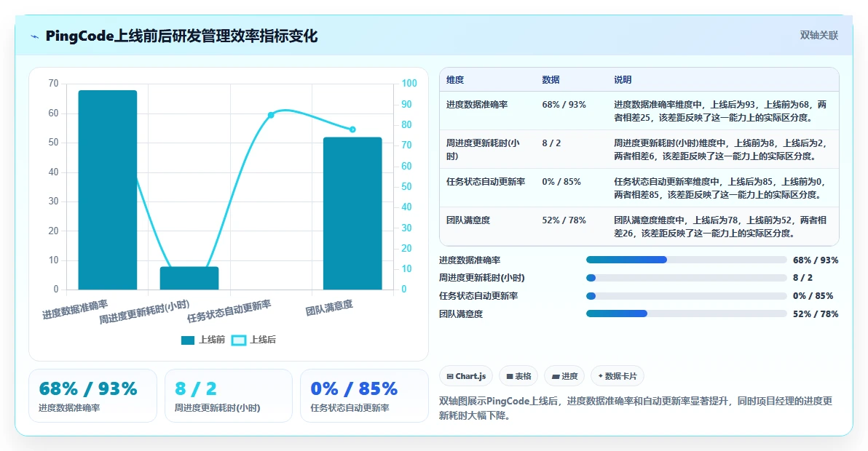Click the 进度数据准确率 progress bar
This screenshot has height=451, width=868.
pyautogui.click(x=687, y=260)
